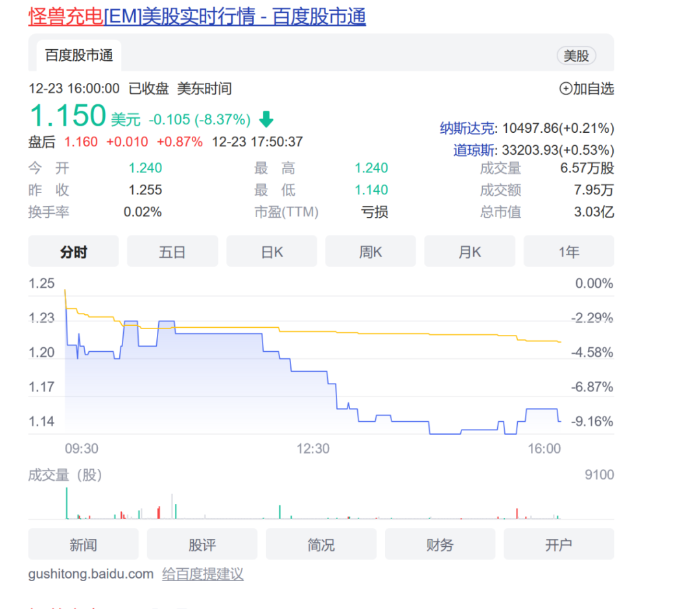Click the after-hours price 1.160
700x609 pixels.
click(81, 142)
